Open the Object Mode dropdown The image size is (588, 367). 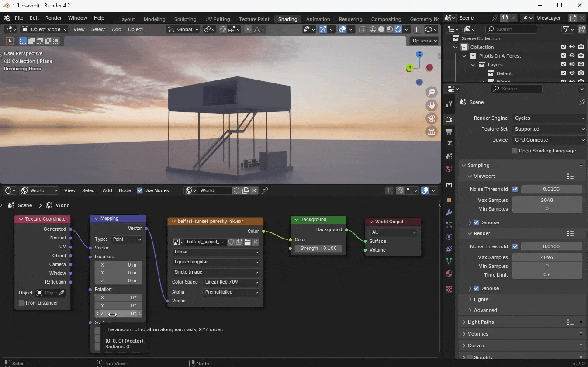point(44,29)
